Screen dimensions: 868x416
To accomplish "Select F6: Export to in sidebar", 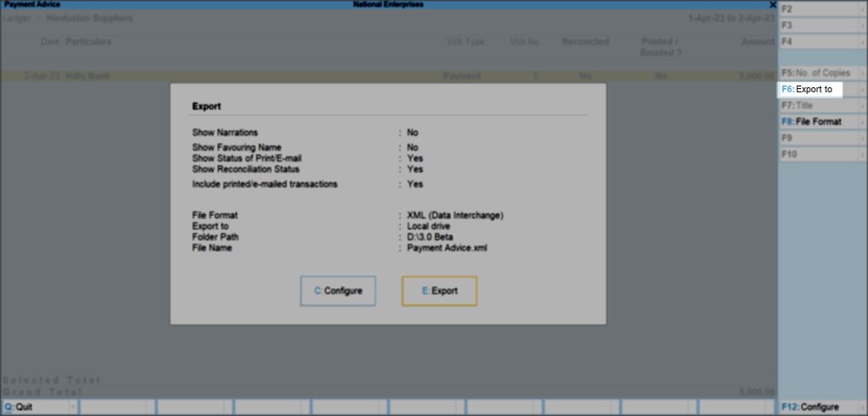I will [810, 89].
